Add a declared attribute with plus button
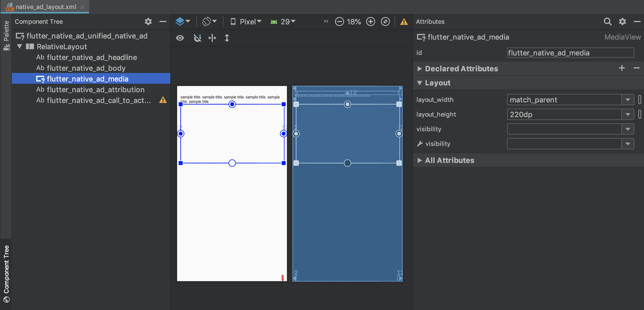This screenshot has width=644, height=310. click(622, 68)
